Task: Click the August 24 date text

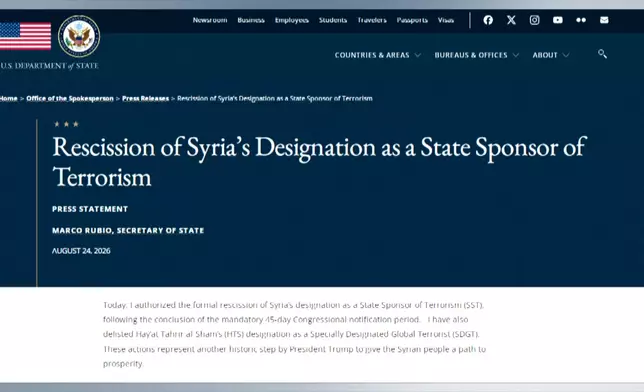Action: [x=81, y=251]
